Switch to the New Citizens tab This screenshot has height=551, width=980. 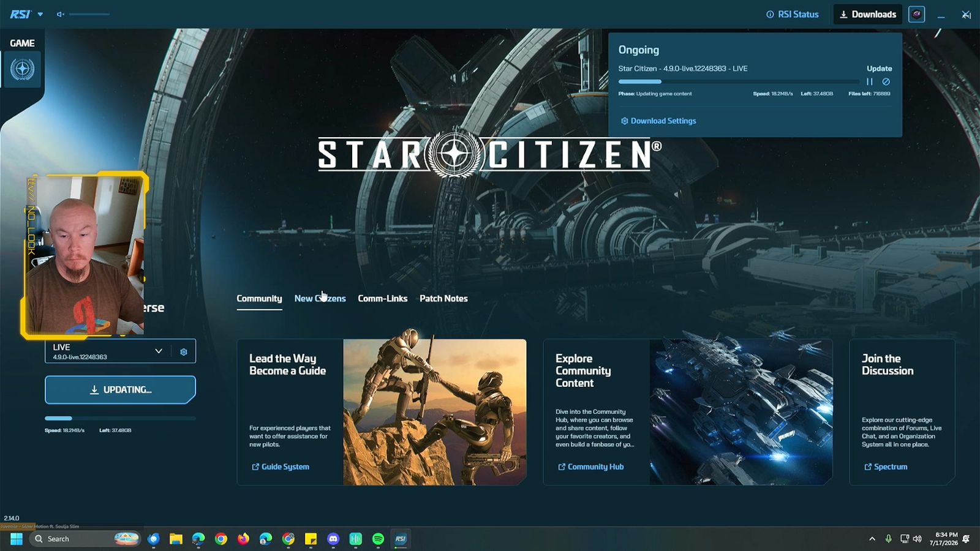[x=320, y=299]
